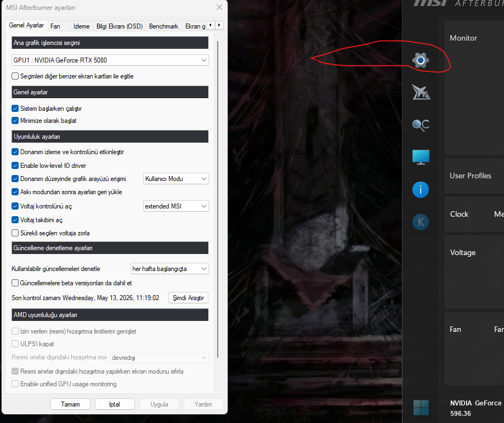Toggle 'Askı modundan sonra ayarları geri yükle'
The width and height of the screenshot is (504, 423).
click(x=15, y=192)
